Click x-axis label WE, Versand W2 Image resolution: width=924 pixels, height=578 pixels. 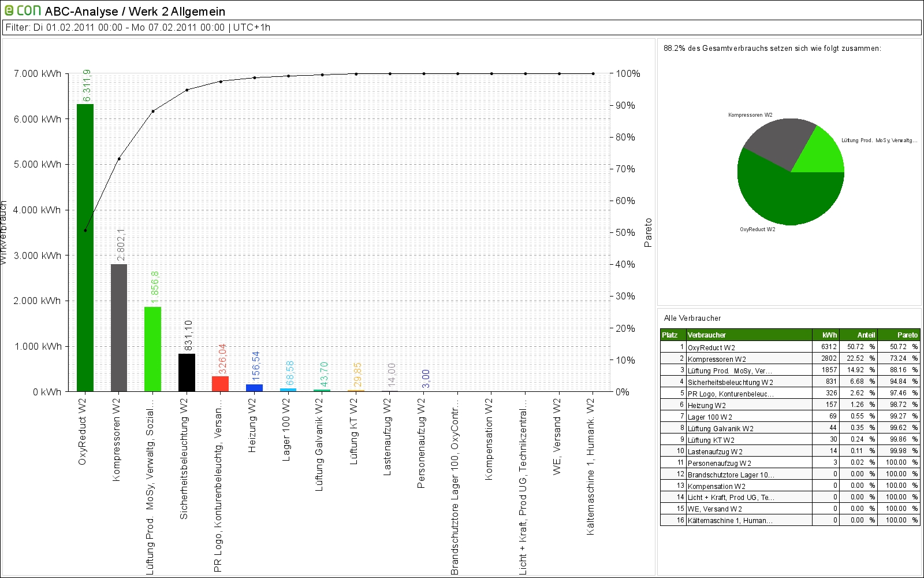click(x=557, y=436)
